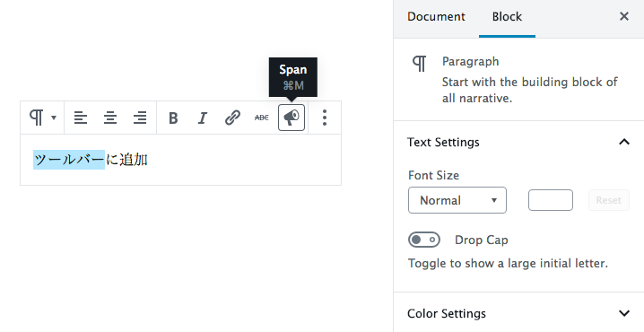
Task: Select the Block tab
Action: pyautogui.click(x=507, y=17)
